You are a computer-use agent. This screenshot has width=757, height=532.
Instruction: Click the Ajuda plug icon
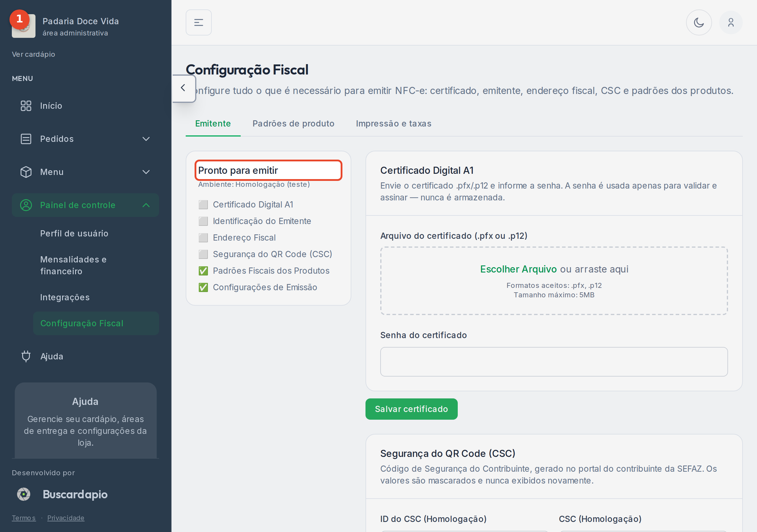coord(26,356)
